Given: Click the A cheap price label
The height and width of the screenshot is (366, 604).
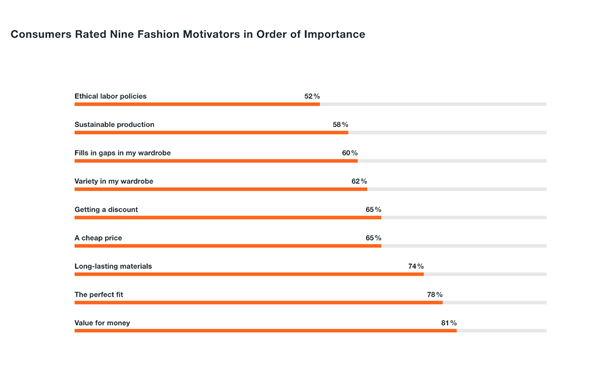Looking at the screenshot, I should coord(98,238).
